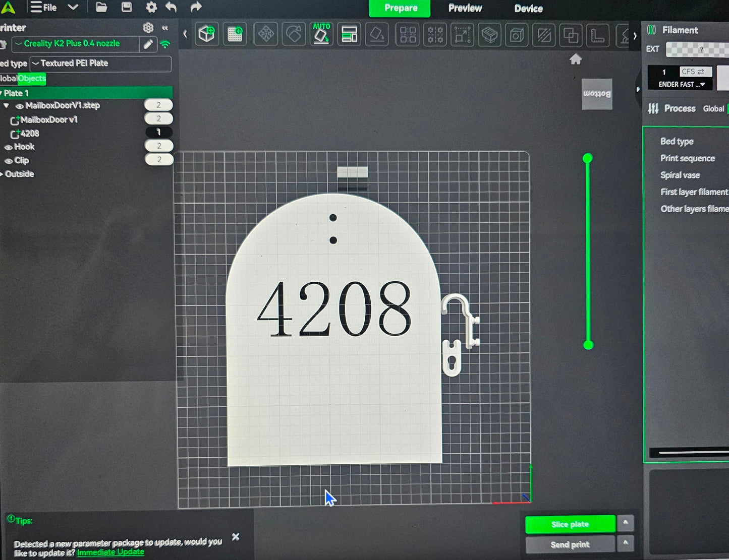
Task: Select the Auto orient tool
Action: point(321,34)
